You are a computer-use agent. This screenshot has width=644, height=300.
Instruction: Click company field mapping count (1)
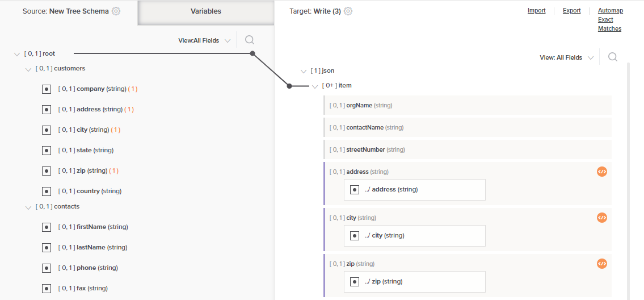[x=133, y=89]
